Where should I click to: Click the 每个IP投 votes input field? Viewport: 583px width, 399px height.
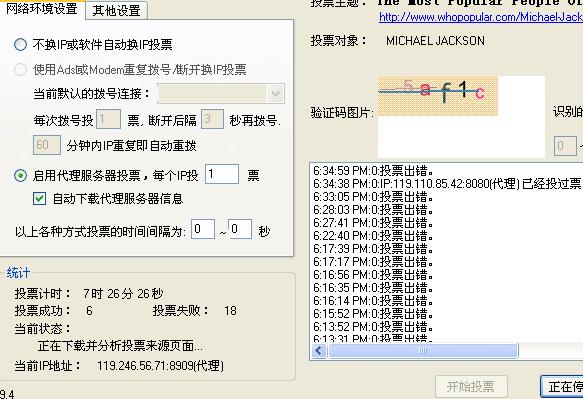(222, 174)
